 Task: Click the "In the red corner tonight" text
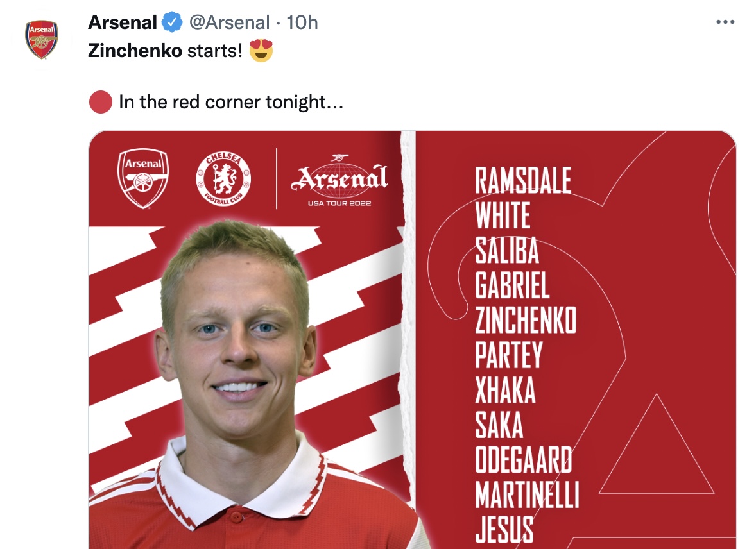click(x=231, y=102)
